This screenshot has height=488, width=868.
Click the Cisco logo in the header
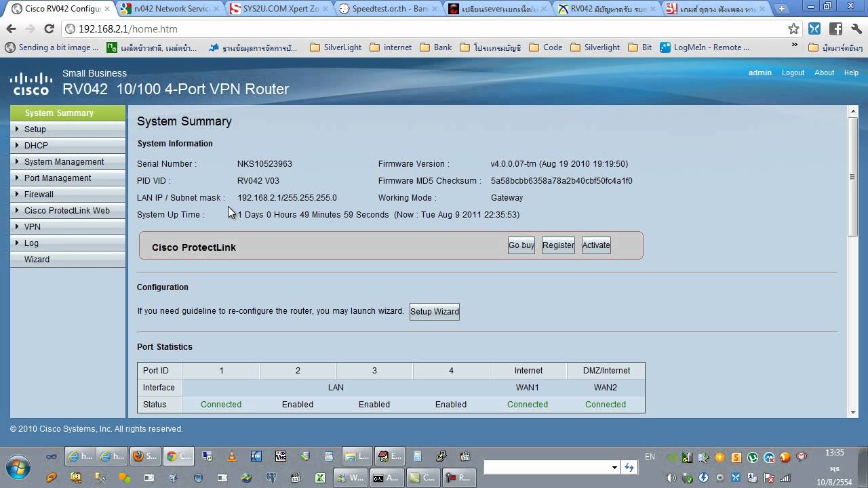click(x=31, y=83)
